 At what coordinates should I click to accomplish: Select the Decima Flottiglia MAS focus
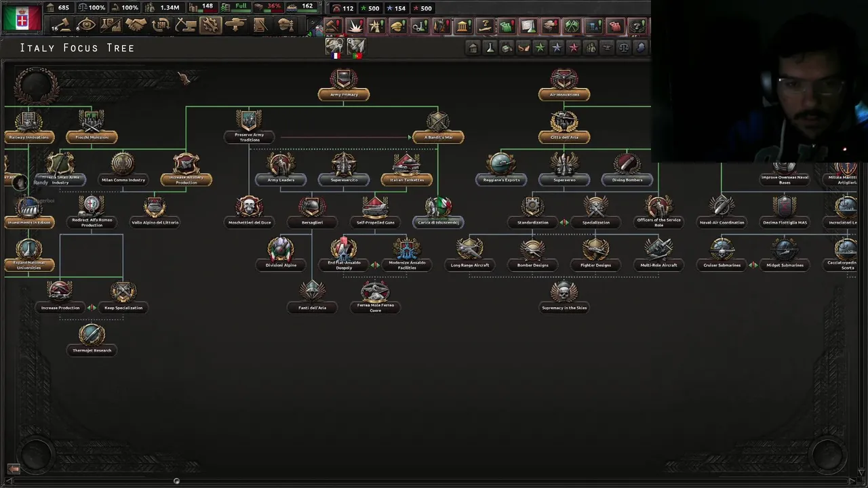785,212
